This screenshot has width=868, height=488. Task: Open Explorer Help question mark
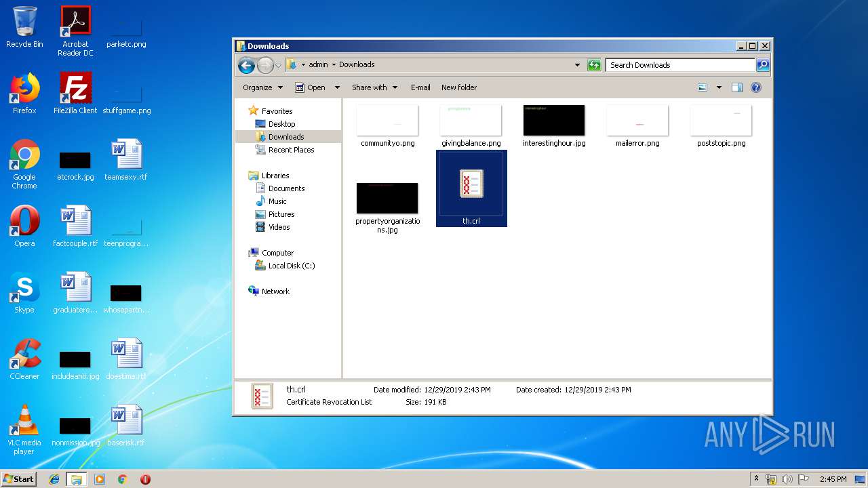coord(756,87)
